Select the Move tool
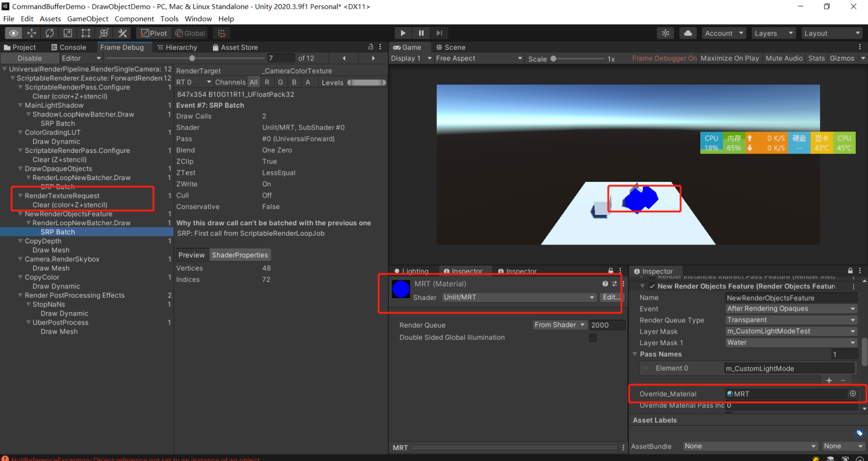This screenshot has height=461, width=868. (32, 33)
